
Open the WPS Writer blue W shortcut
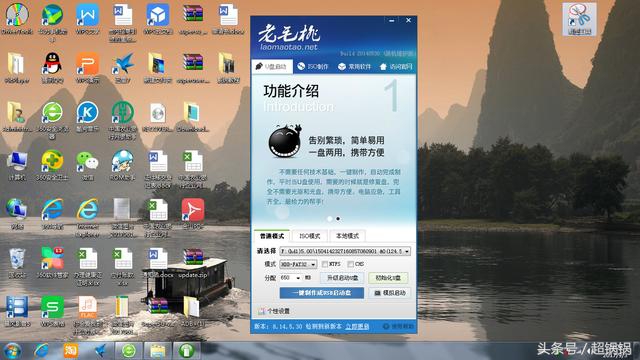tap(87, 19)
